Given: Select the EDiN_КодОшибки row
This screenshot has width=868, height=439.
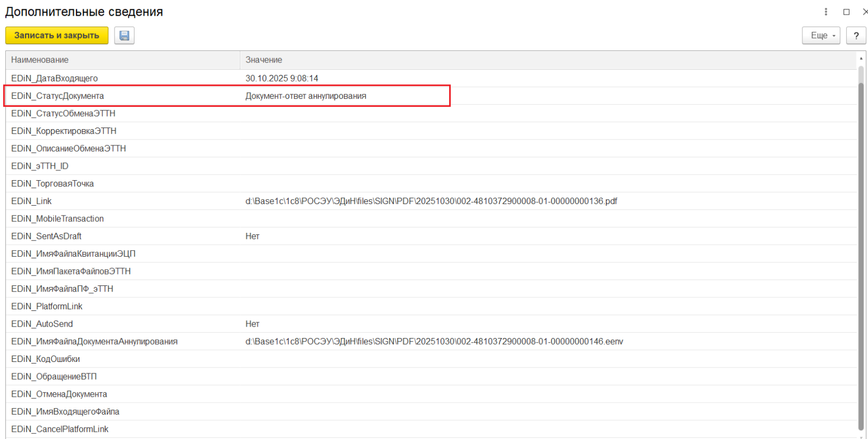Looking at the screenshot, I should click(x=46, y=359).
